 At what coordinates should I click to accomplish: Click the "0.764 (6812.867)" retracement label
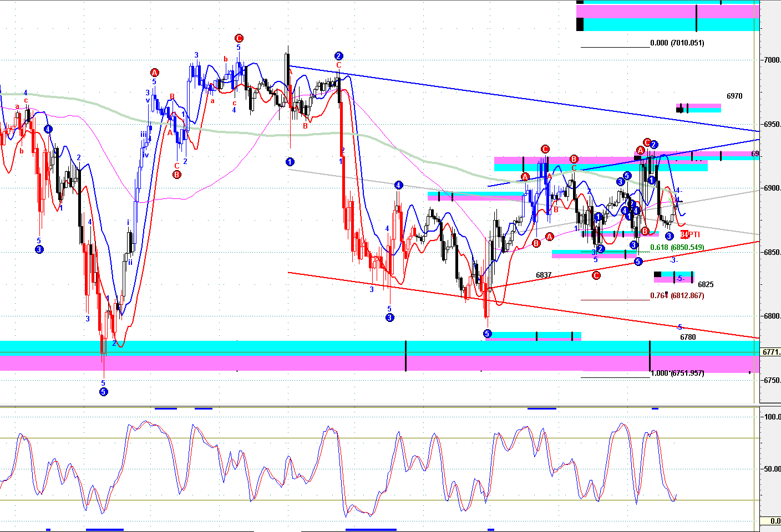[677, 295]
